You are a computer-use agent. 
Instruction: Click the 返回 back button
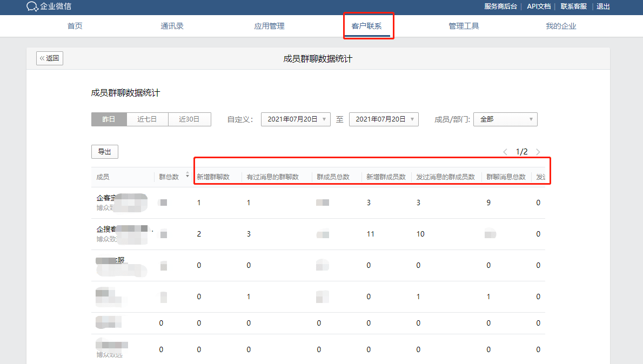pos(50,58)
